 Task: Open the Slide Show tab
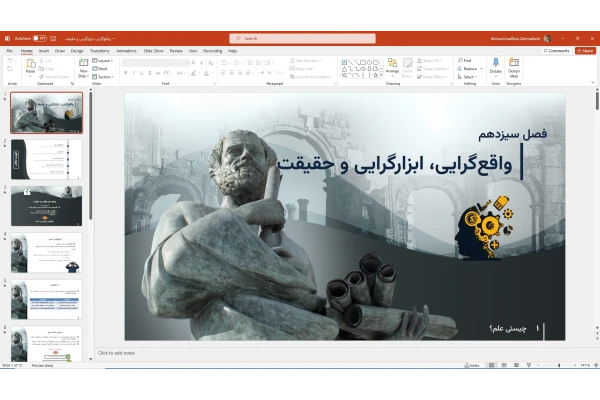[153, 50]
